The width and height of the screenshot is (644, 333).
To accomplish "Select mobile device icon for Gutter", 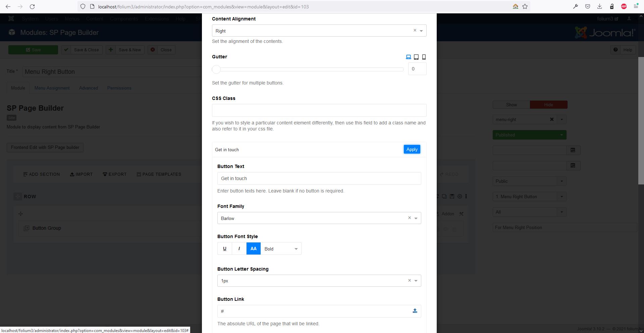I will [x=424, y=57].
